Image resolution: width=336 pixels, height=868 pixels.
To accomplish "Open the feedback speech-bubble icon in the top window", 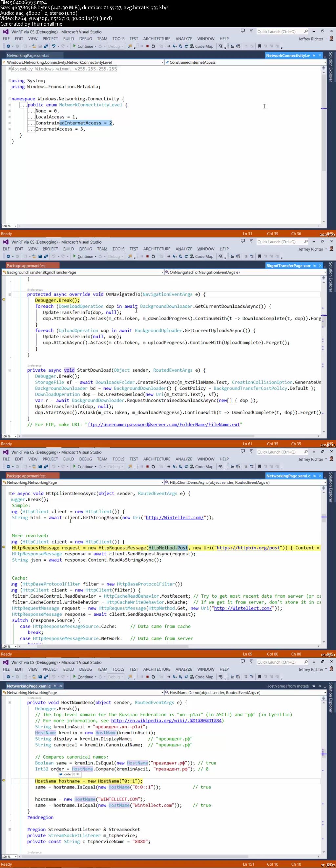I will pyautogui.click(x=243, y=31).
